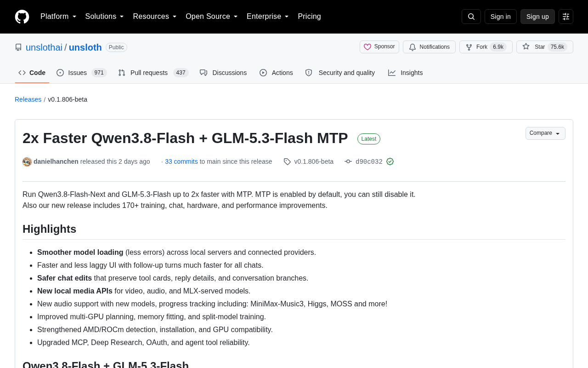The height and width of the screenshot is (368, 588).
Task: Click the release title heading text
Action: point(185,138)
